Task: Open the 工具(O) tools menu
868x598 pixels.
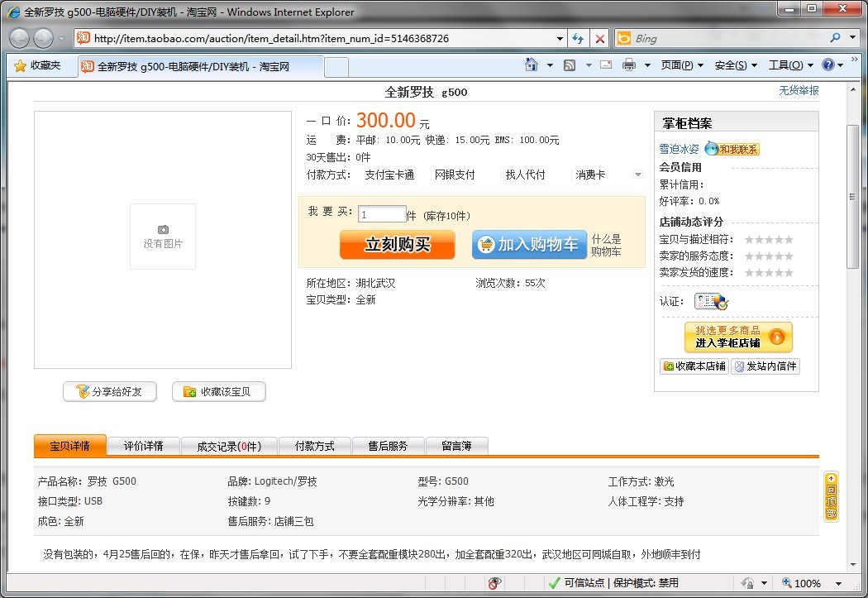Action: click(x=789, y=65)
